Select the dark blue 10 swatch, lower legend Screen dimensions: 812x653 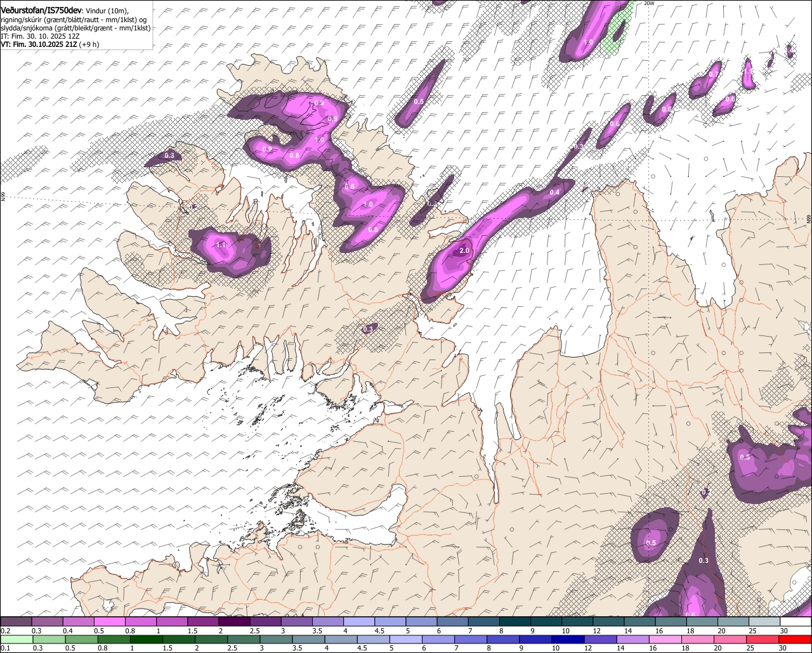tap(569, 639)
